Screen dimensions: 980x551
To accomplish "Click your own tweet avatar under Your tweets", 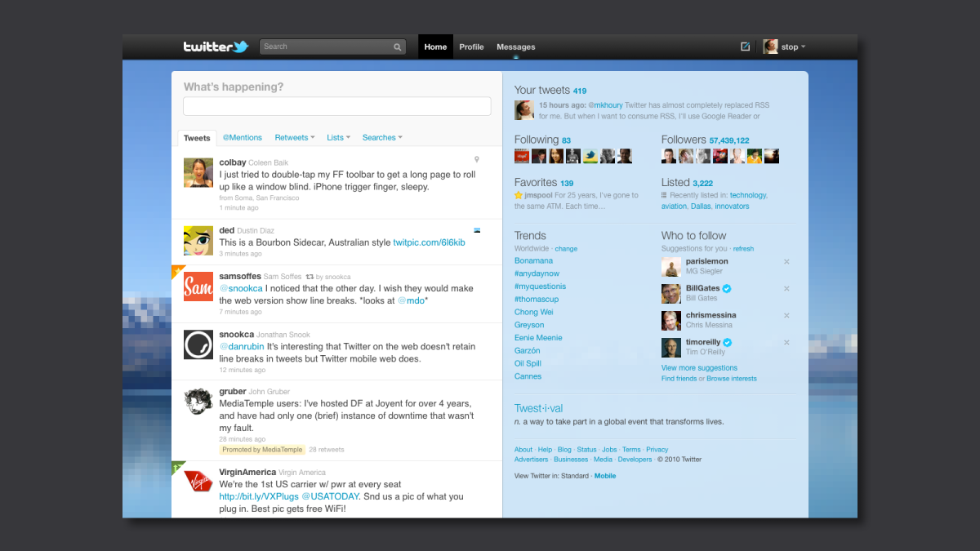I will coord(523,110).
